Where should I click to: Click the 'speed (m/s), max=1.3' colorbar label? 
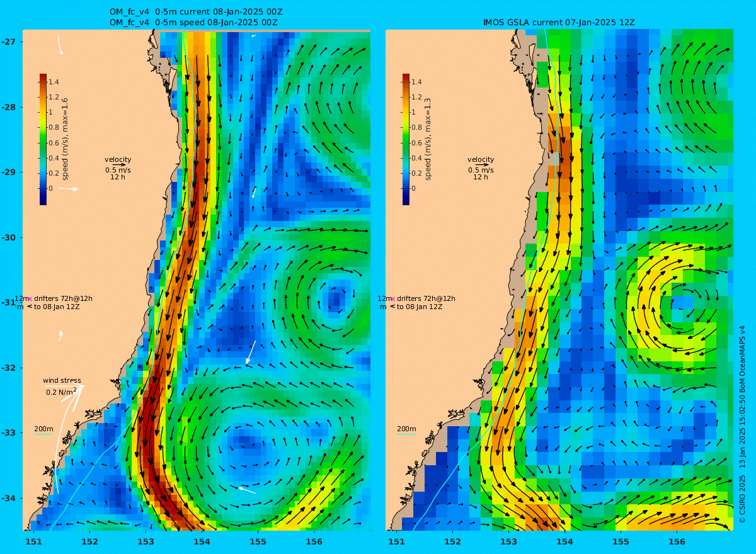click(x=428, y=139)
